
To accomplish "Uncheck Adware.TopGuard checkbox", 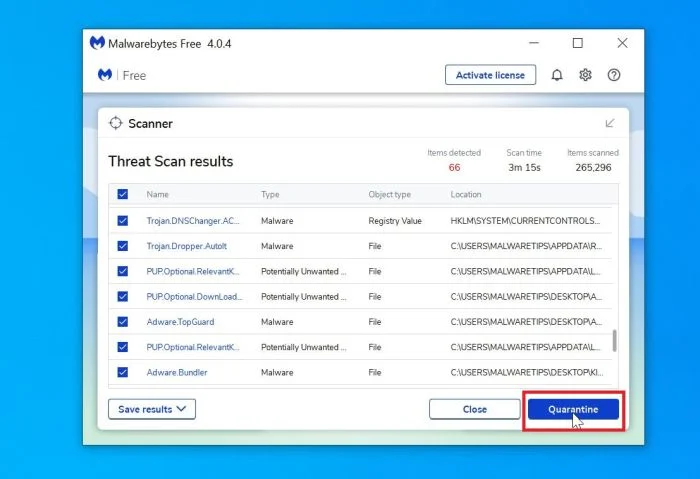I will point(123,322).
